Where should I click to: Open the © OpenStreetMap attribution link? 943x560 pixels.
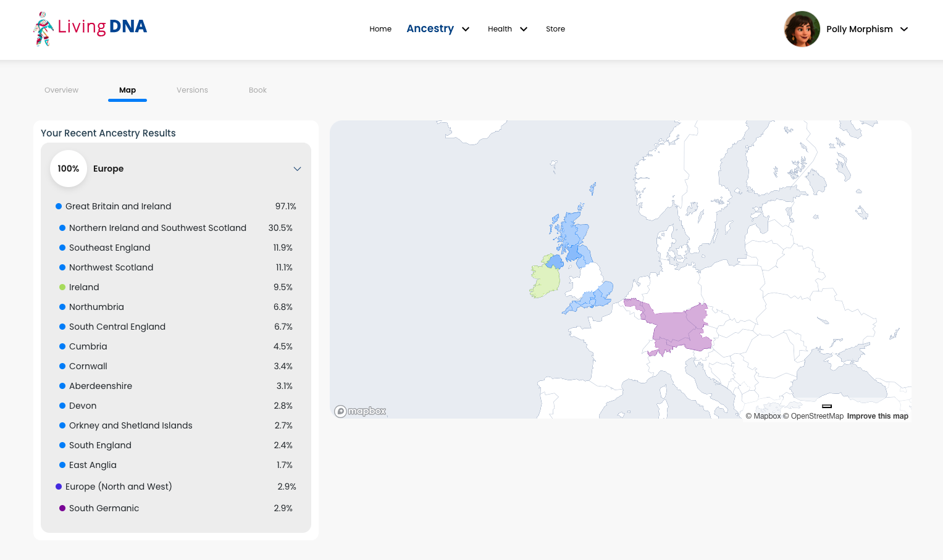click(813, 416)
